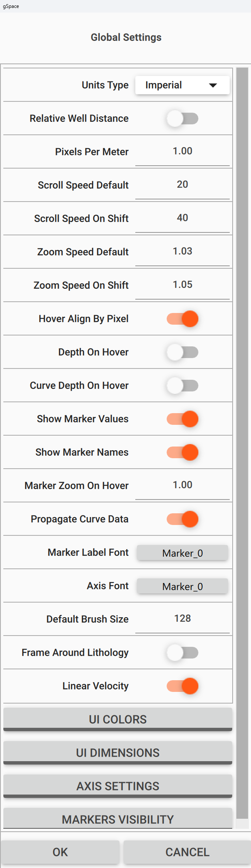Choose the Marker Label Font Marker_0
The height and width of the screenshot is (868, 251).
coord(183,553)
